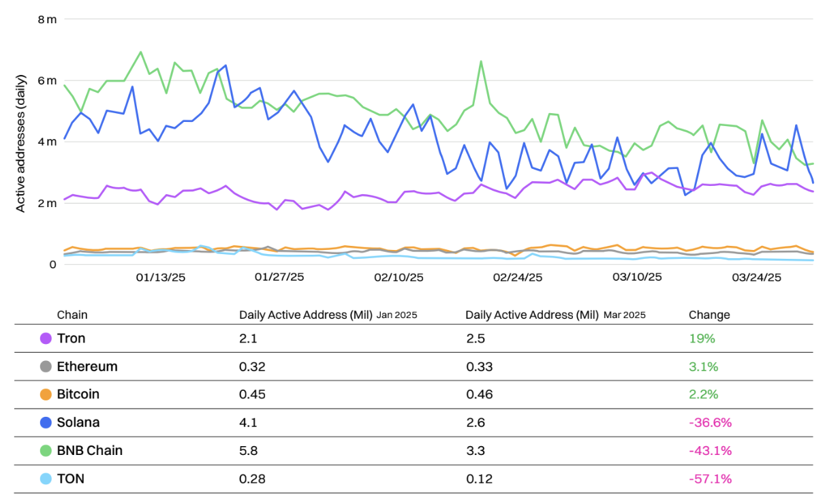Click Solana's Jan 2025 value "4.1"

click(x=247, y=422)
